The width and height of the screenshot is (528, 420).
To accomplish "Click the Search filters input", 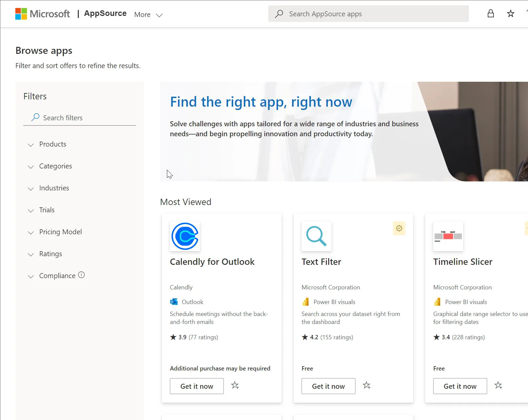I will [79, 118].
